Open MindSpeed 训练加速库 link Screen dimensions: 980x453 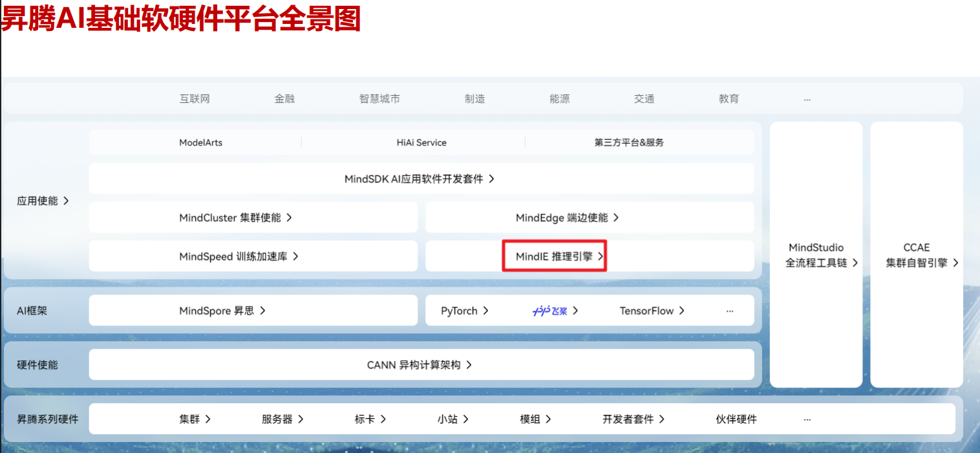239,256
